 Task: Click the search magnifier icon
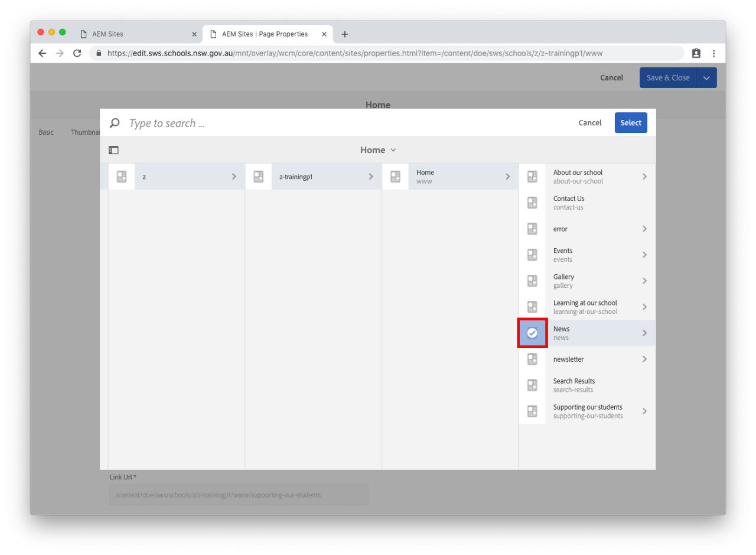[115, 123]
